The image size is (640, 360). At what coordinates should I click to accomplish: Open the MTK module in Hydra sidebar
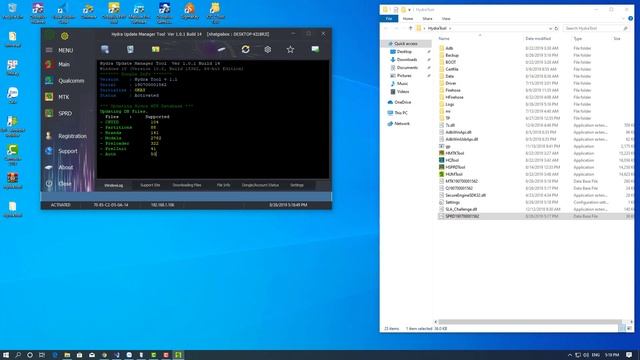57,97
